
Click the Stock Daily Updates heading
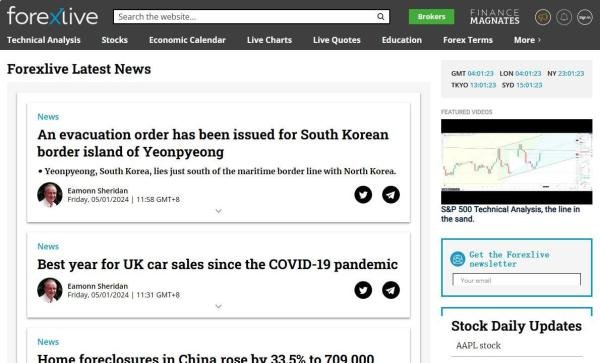coord(516,326)
